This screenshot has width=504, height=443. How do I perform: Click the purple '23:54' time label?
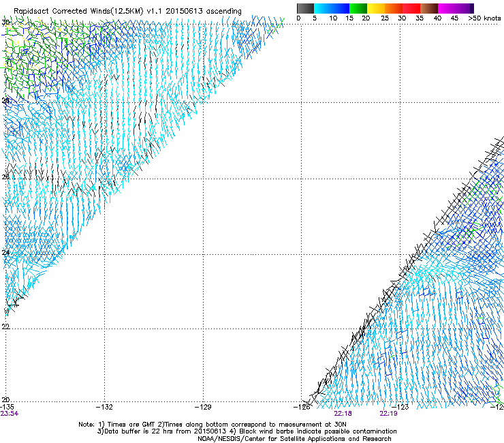click(x=9, y=414)
